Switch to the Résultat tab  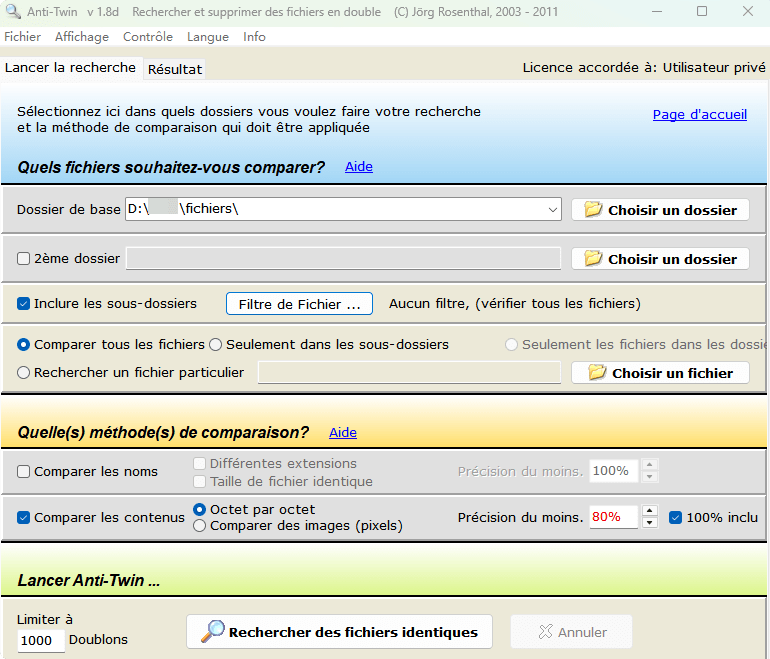(x=175, y=69)
